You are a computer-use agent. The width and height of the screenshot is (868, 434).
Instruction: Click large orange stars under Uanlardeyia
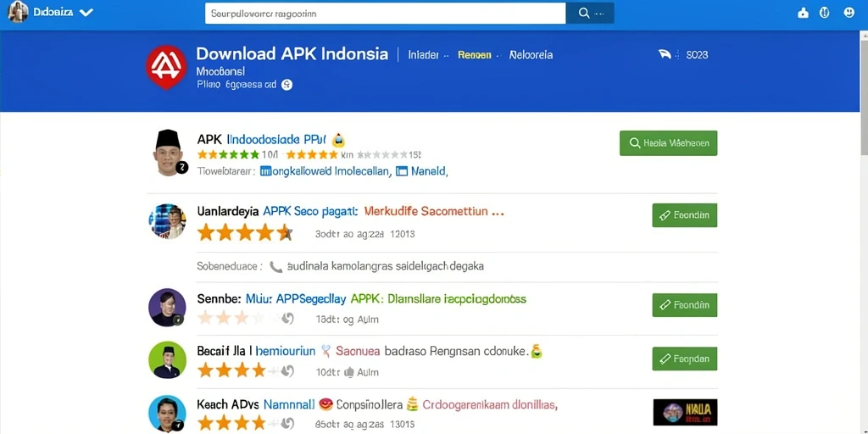pos(245,232)
